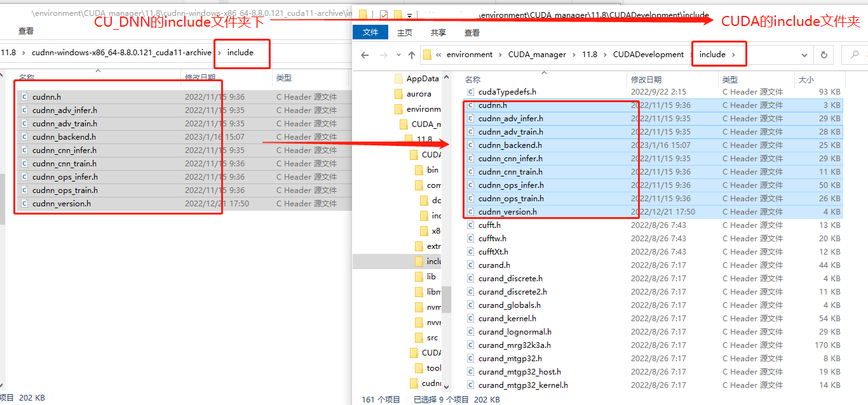Image resolution: width=868 pixels, height=405 pixels.
Task: Click the aurora folder icon in navigation tree
Action: [x=398, y=94]
